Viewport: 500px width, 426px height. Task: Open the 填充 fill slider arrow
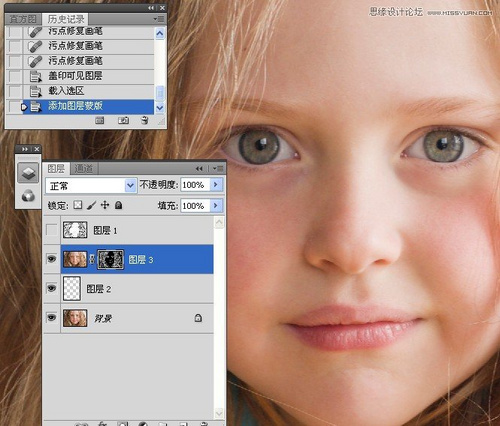click(216, 205)
